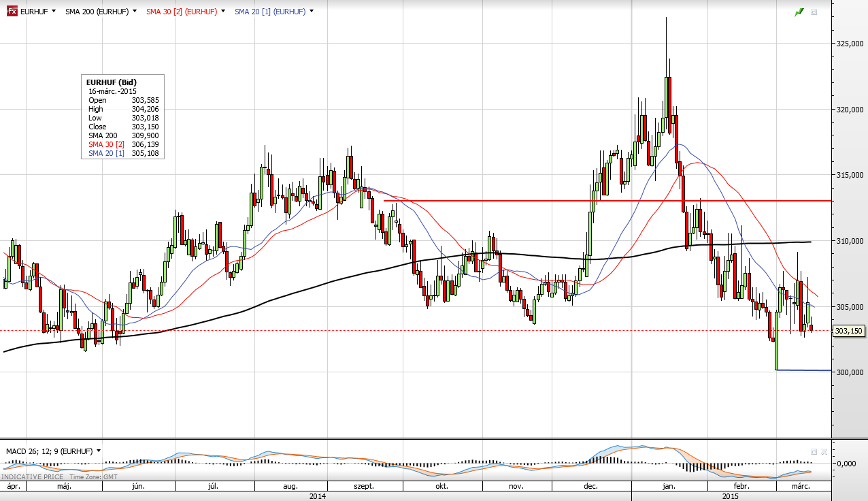Open the EURHUF instrument dropdown
The height and width of the screenshot is (501, 868).
[x=52, y=12]
